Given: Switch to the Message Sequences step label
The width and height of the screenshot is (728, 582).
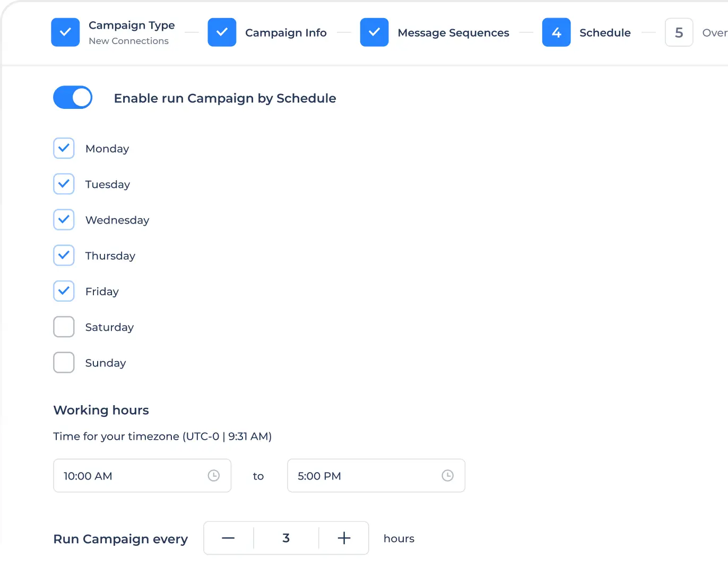Looking at the screenshot, I should (453, 33).
